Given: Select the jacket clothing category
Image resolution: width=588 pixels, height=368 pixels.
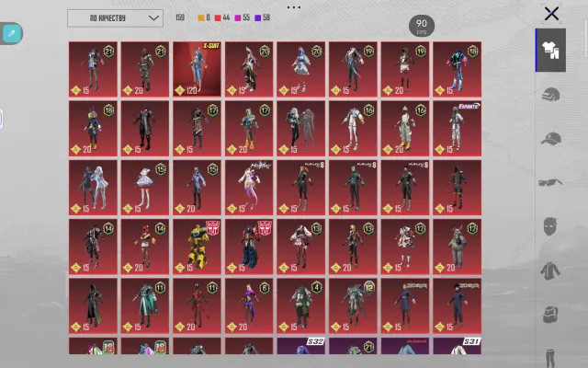Looking at the screenshot, I should coord(550,270).
